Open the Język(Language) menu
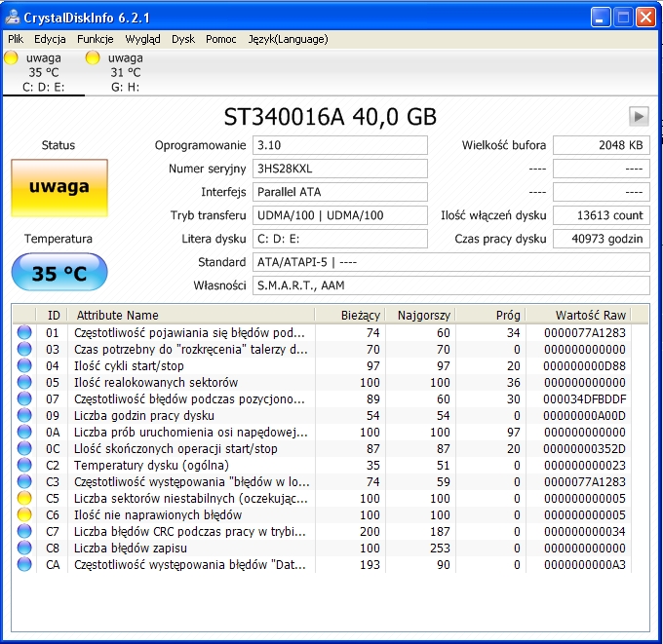663x644 pixels. pyautogui.click(x=288, y=39)
